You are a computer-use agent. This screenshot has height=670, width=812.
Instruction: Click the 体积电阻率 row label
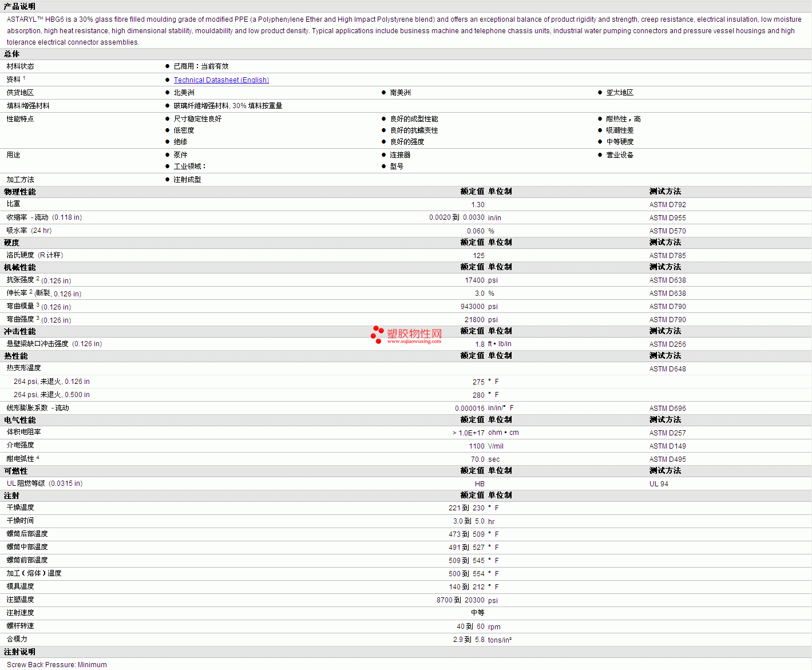[x=23, y=432]
